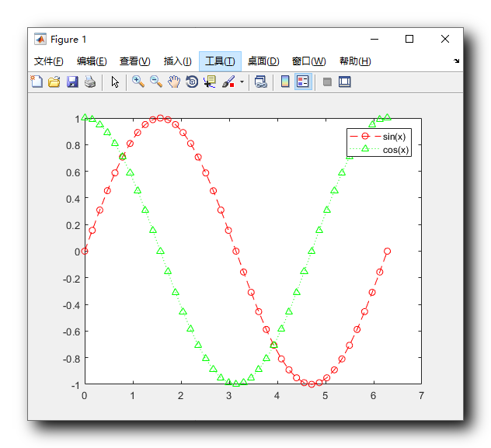Viewport: 491px width, 448px height.
Task: Open the 编辑(E) menu
Action: tap(92, 61)
